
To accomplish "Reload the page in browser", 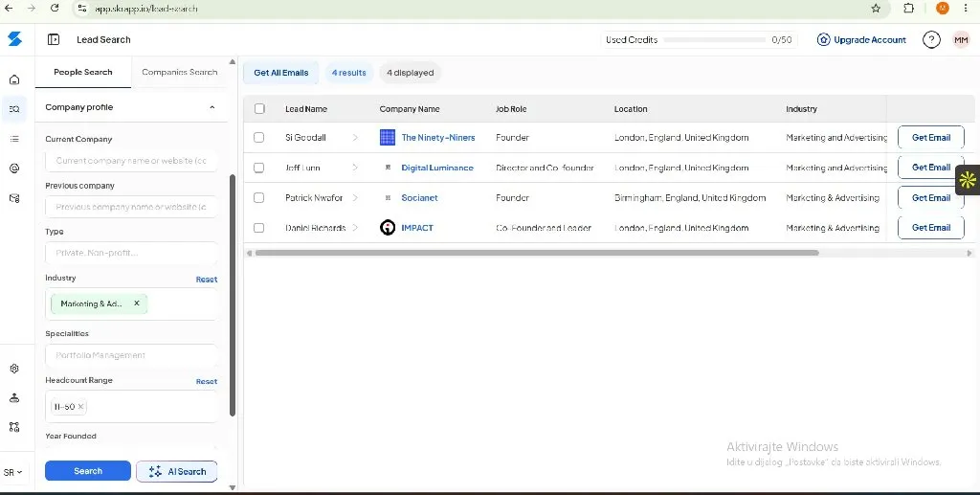I will click(x=55, y=8).
